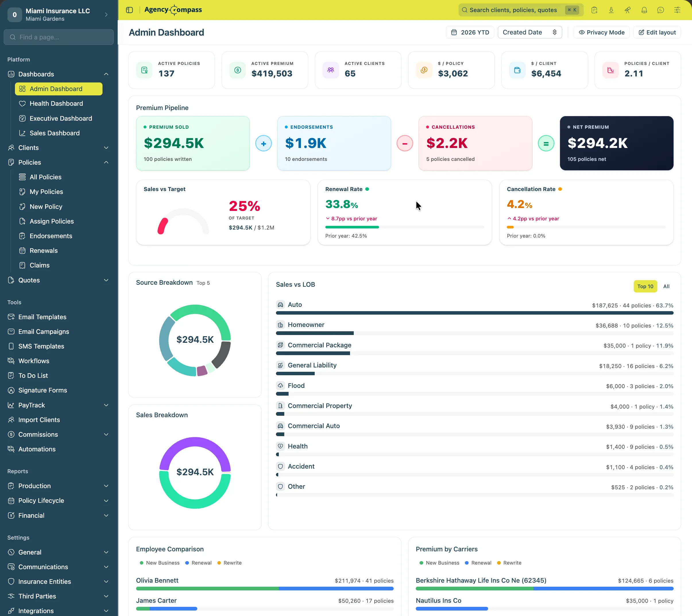
Task: Click the Auto sales progress bar
Action: (475, 313)
